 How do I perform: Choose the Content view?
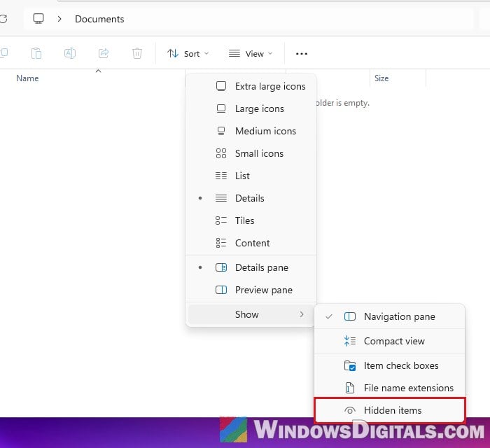tap(251, 243)
